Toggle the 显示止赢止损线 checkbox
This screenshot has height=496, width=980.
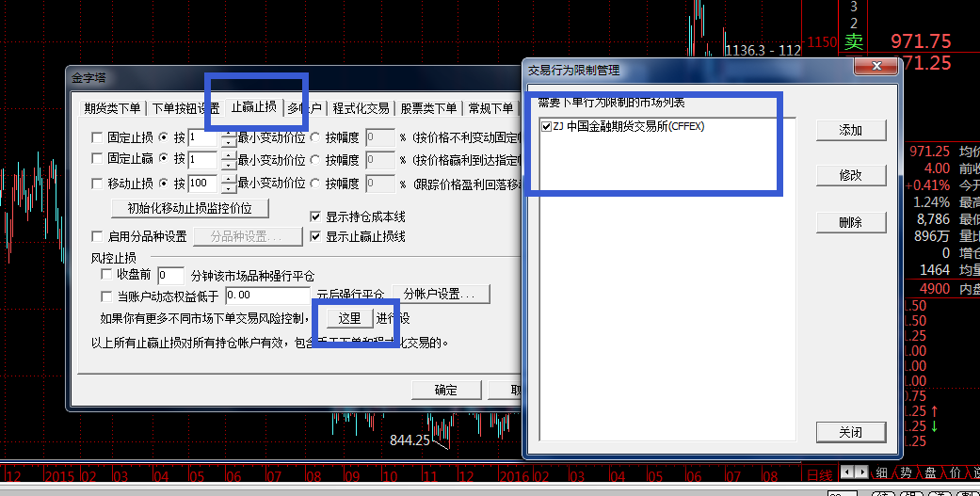(x=315, y=236)
